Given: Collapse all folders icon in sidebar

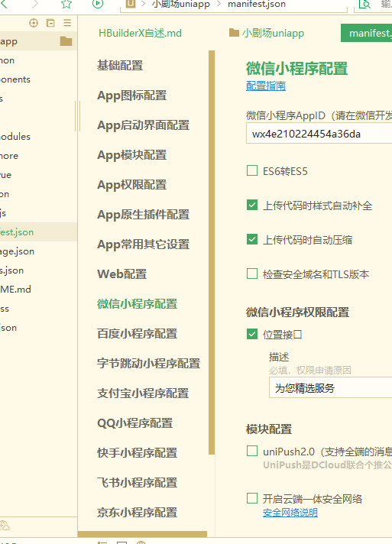Looking at the screenshot, I should [x=50, y=23].
